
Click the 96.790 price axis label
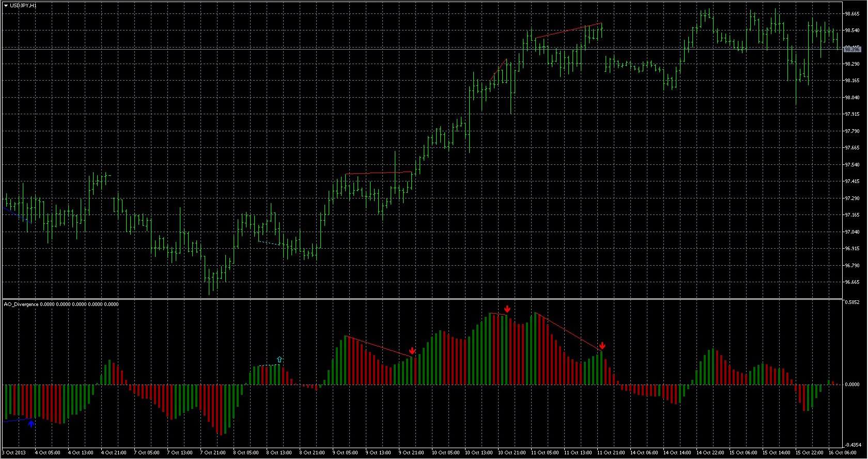852,266
